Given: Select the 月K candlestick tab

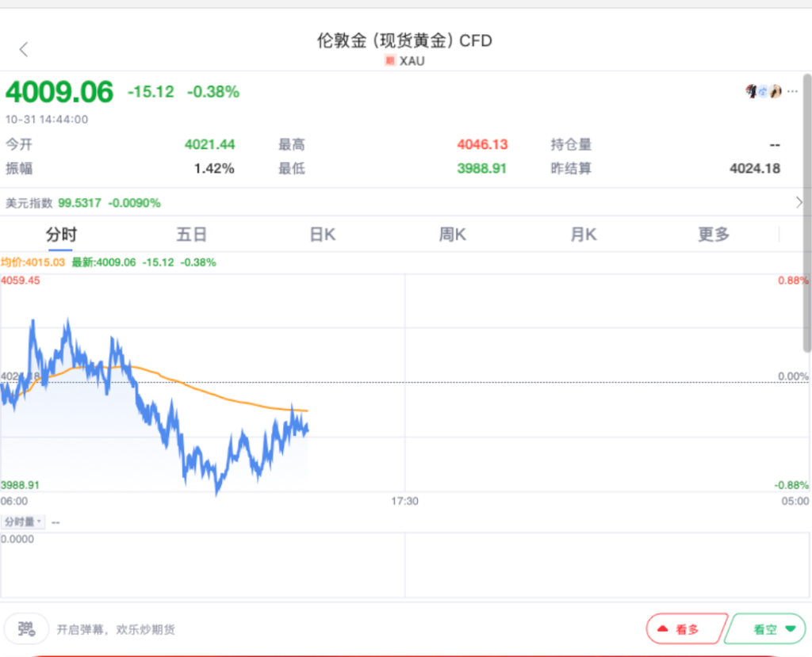Looking at the screenshot, I should [x=583, y=235].
